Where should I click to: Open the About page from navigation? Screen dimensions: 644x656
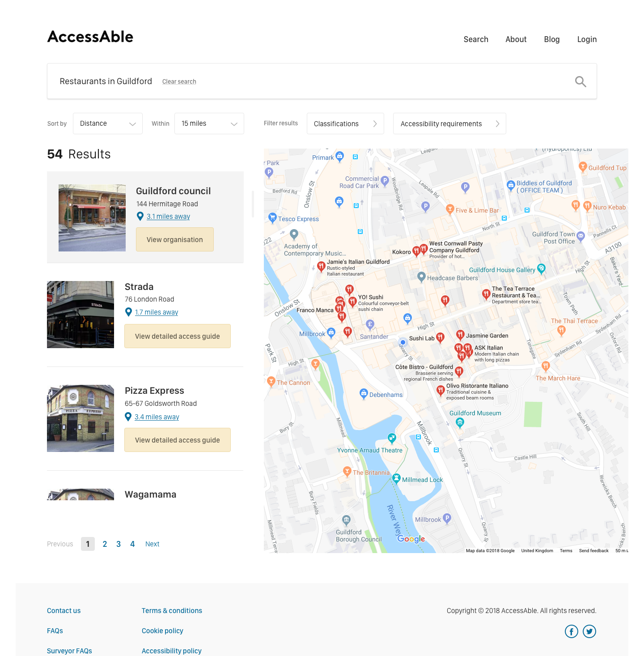[516, 39]
